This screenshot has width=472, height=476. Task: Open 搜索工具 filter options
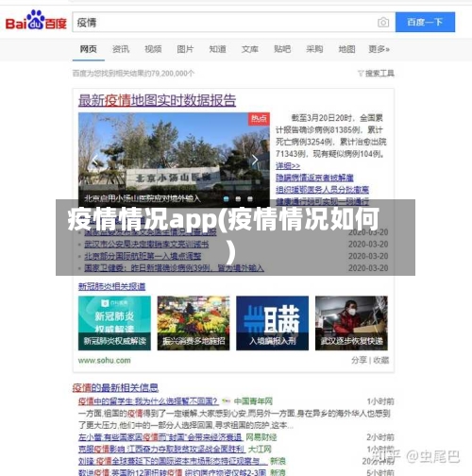pos(376,74)
